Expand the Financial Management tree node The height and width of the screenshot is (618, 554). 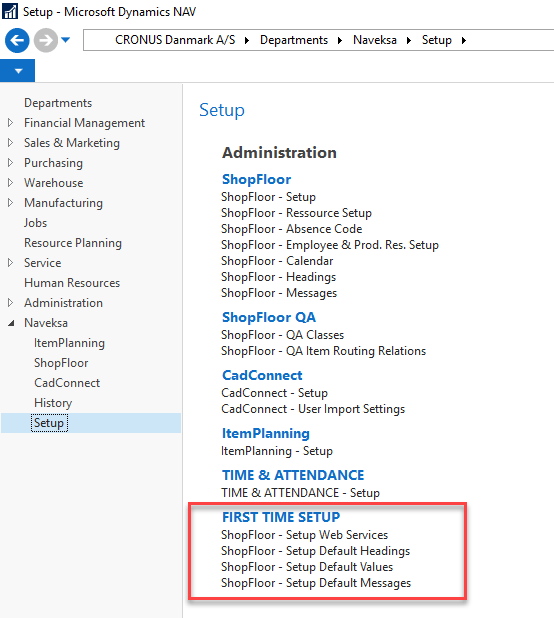[11, 123]
